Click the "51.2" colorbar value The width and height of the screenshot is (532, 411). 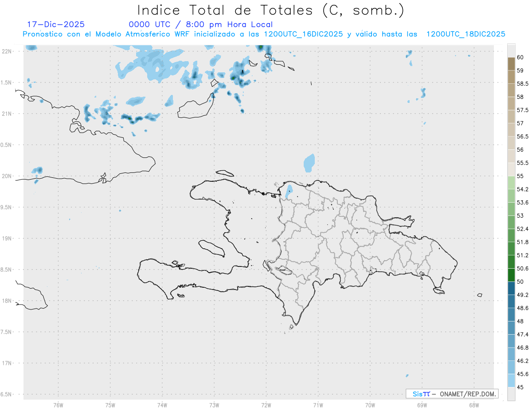coord(522,255)
